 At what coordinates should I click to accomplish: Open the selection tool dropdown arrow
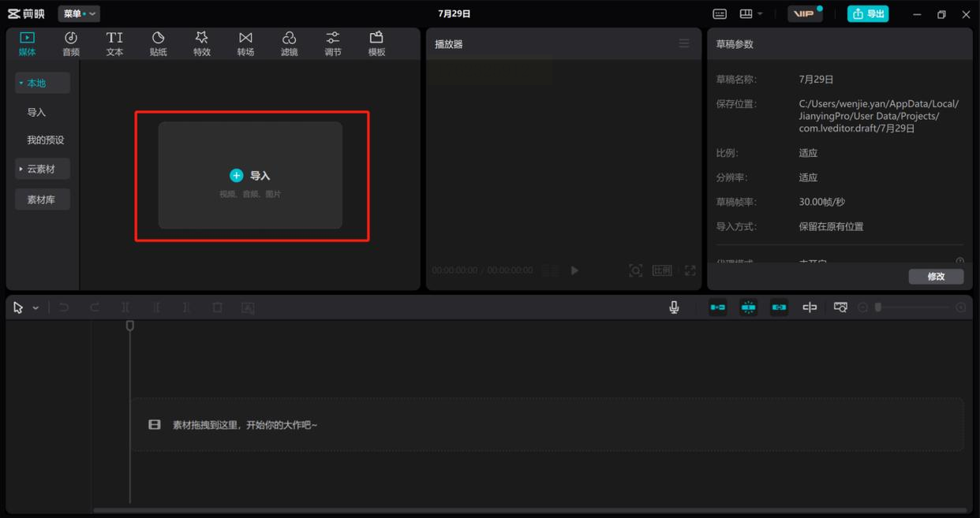coord(36,308)
